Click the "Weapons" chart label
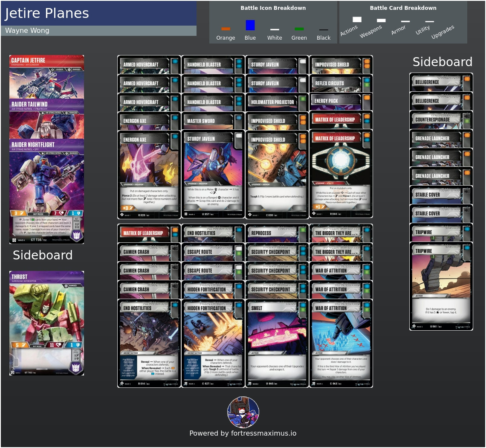Image resolution: width=486 pixels, height=448 pixels. 371,31
